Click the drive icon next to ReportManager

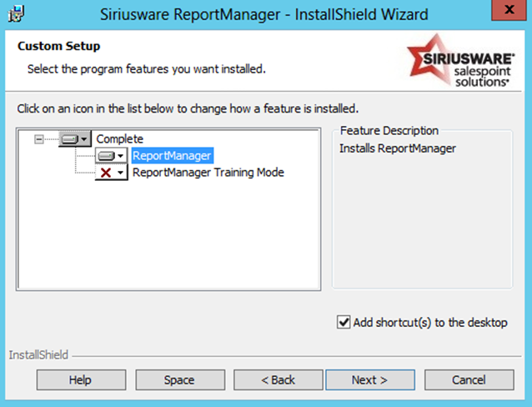(x=106, y=156)
